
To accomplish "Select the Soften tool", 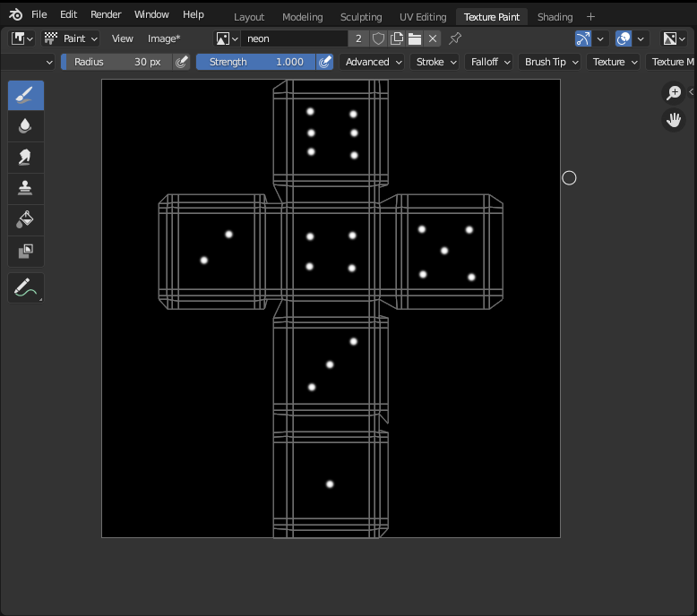I will 26,126.
